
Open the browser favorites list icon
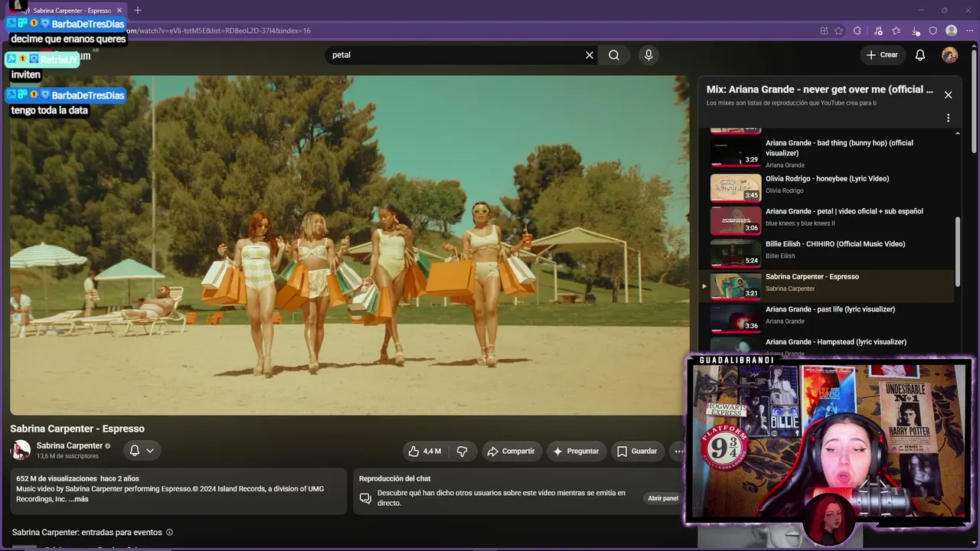pos(896,31)
